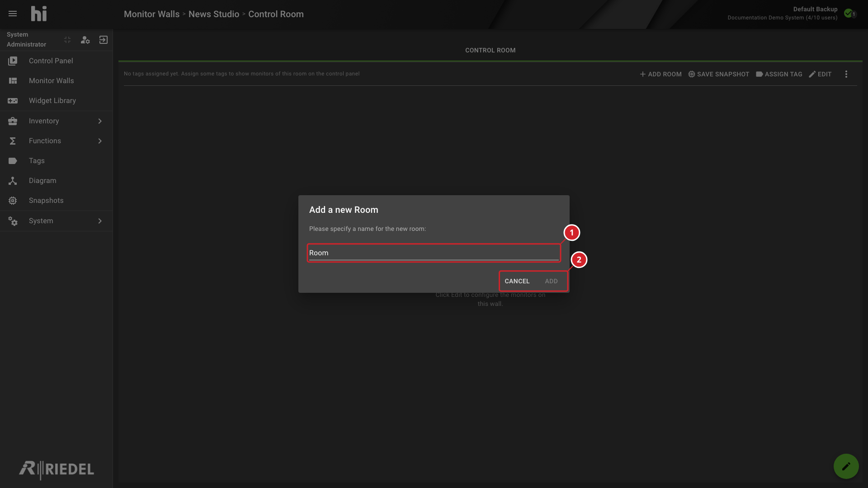Click Monitor Walls breadcrumb link
This screenshot has height=488, width=868.
pos(151,14)
